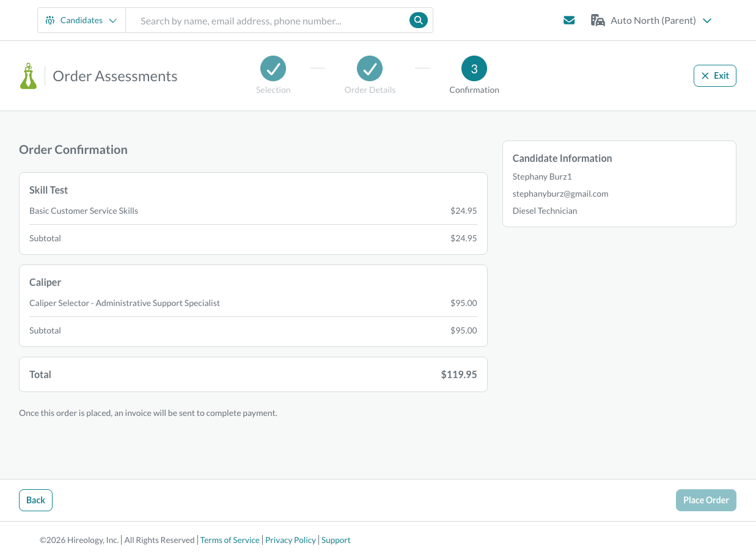Open the Support link
Image resolution: width=756 pixels, height=554 pixels.
coord(336,540)
